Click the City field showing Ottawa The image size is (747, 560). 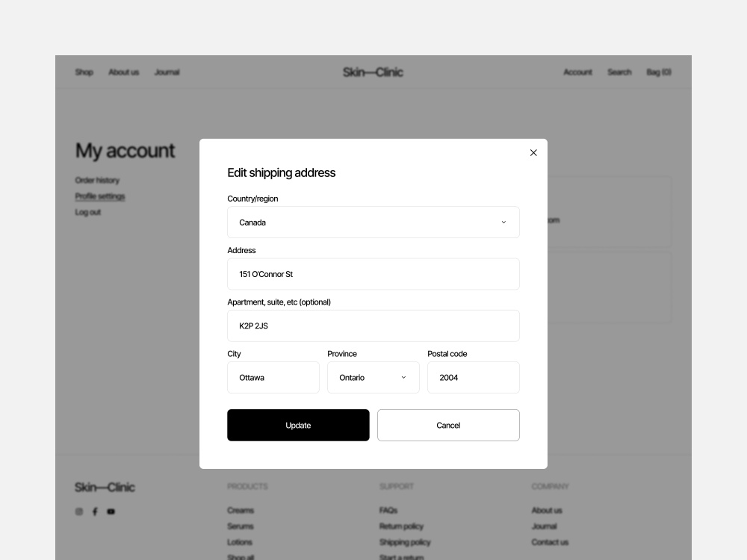pos(273,378)
